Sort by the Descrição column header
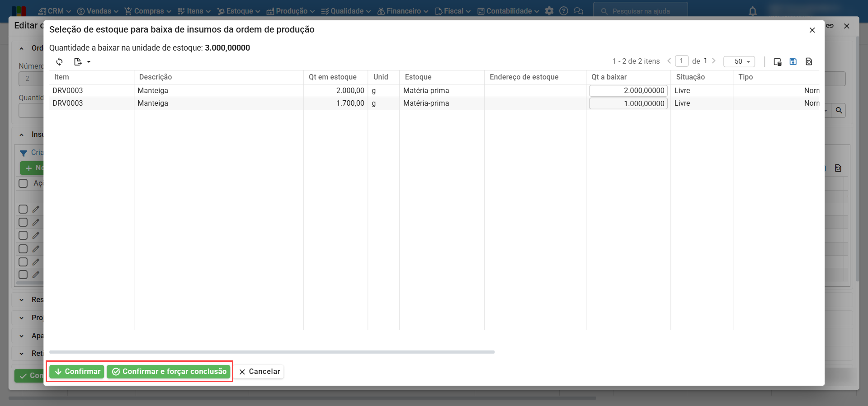 tap(219, 77)
